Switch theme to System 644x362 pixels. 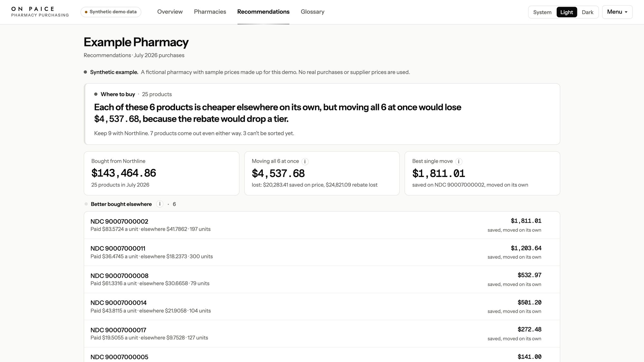542,12
